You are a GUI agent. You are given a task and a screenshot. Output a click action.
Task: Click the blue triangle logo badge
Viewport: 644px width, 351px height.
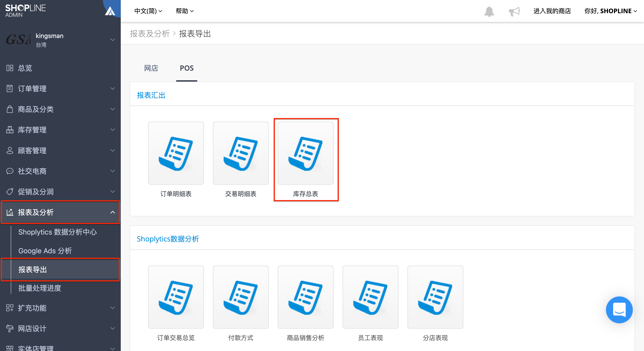click(x=110, y=11)
